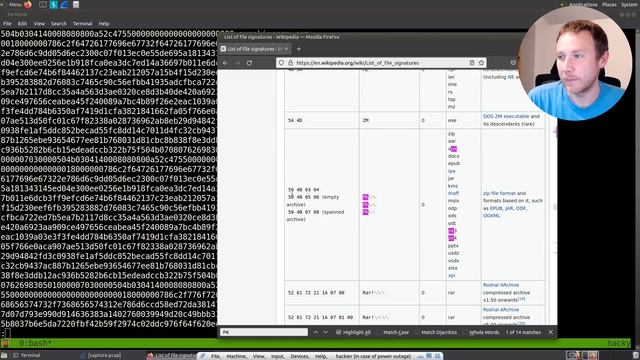Click the xpi extension link
The height and width of the screenshot is (360, 640).
pos(451,276)
